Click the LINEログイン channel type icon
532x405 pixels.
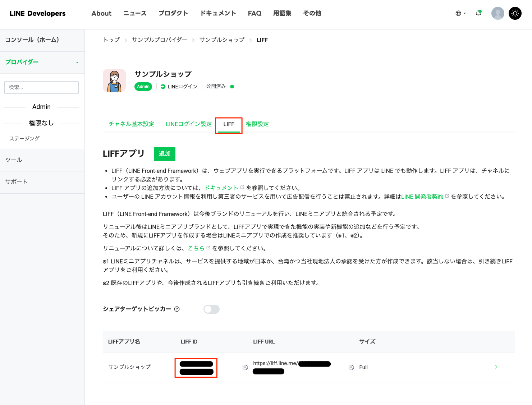163,87
